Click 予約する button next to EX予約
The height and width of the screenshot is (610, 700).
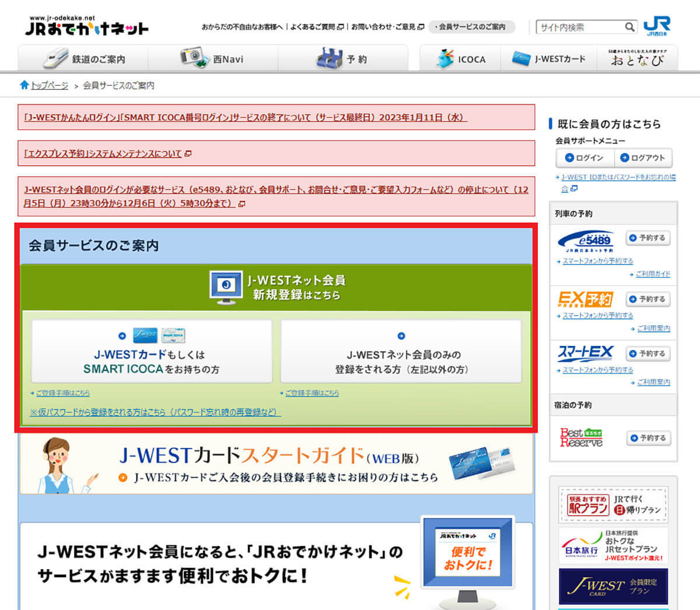(x=648, y=299)
